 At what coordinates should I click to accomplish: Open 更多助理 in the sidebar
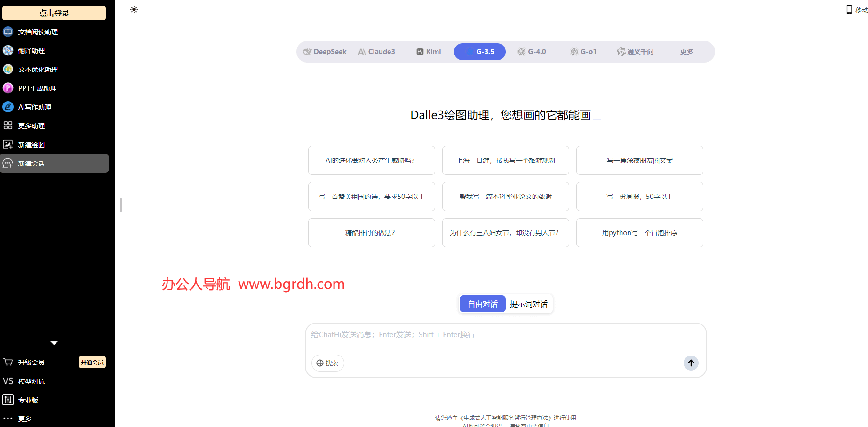[31, 126]
